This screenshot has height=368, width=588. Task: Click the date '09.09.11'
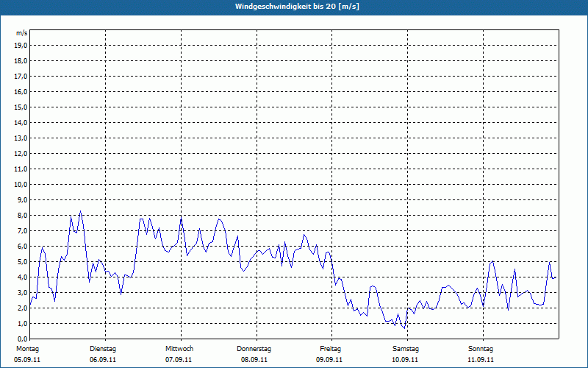[329, 360]
